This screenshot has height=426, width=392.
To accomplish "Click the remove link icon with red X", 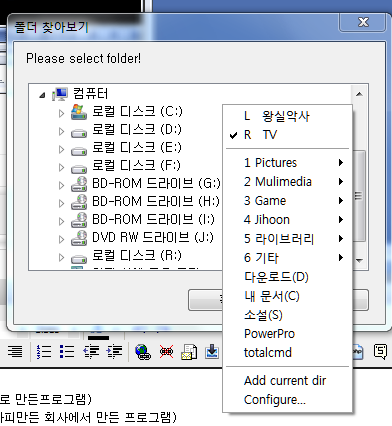I will click(x=166, y=352).
